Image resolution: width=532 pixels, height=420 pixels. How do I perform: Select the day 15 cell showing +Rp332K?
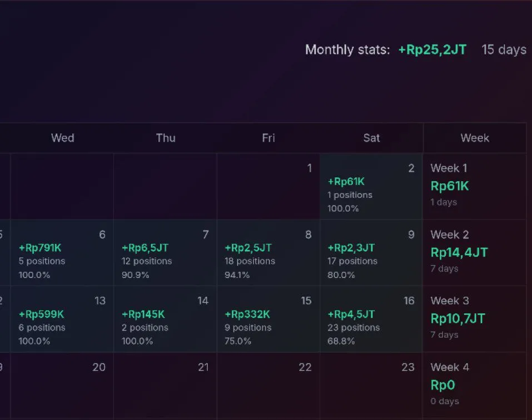(268, 319)
